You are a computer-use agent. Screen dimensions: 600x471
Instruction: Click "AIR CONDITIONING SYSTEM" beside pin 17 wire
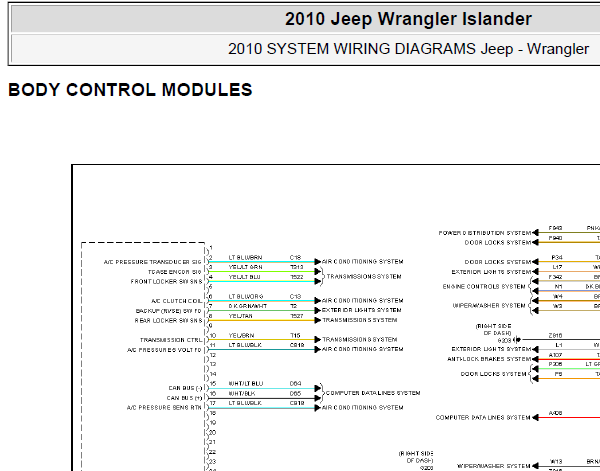(362, 408)
